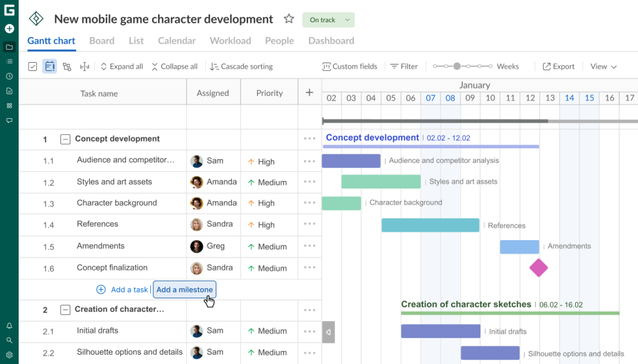Open settings via the gear icon

pyautogui.click(x=9, y=355)
